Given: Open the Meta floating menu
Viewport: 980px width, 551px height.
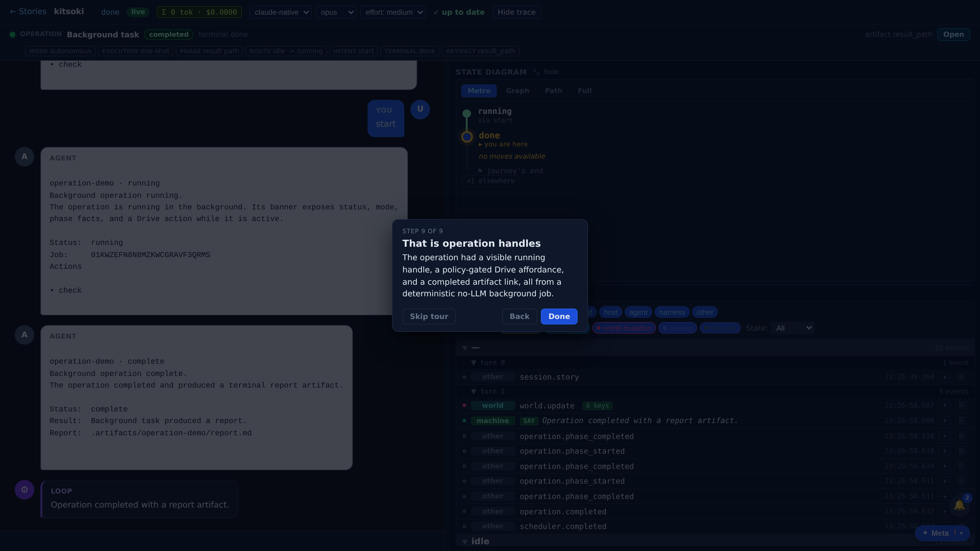Looking at the screenshot, I should 942,533.
